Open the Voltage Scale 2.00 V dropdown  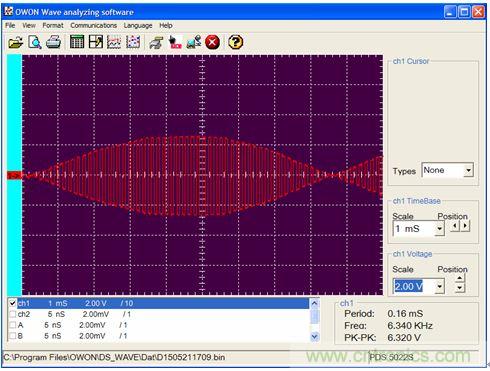(x=440, y=286)
